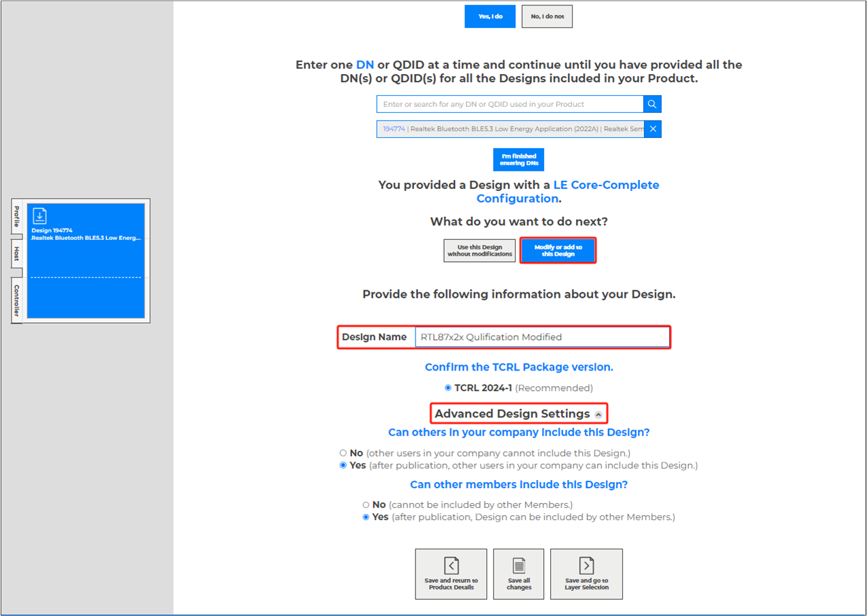Click the Design Name text field

542,337
